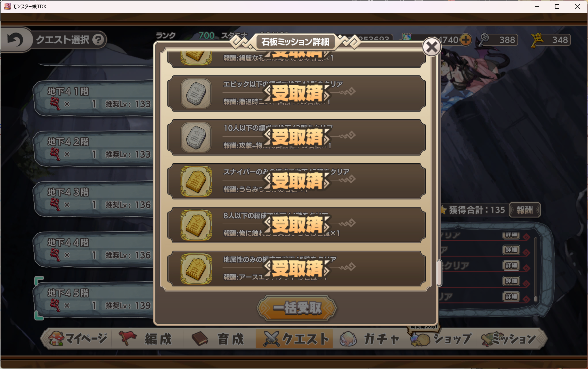Click the mission list scrollbar handle
The height and width of the screenshot is (369, 588).
pos(439,273)
